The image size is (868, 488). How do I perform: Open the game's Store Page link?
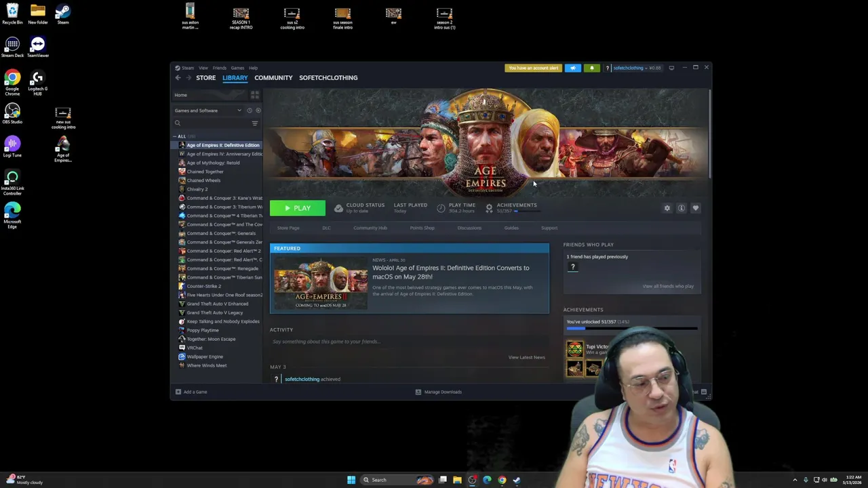click(288, 228)
